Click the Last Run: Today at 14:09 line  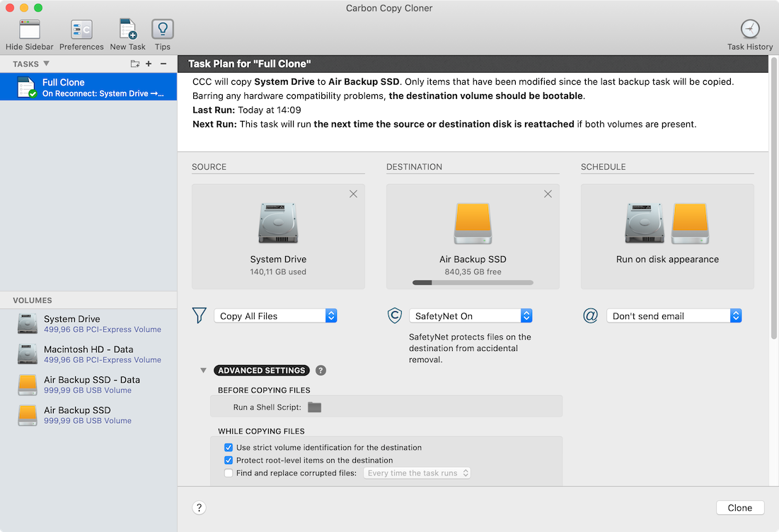(247, 110)
